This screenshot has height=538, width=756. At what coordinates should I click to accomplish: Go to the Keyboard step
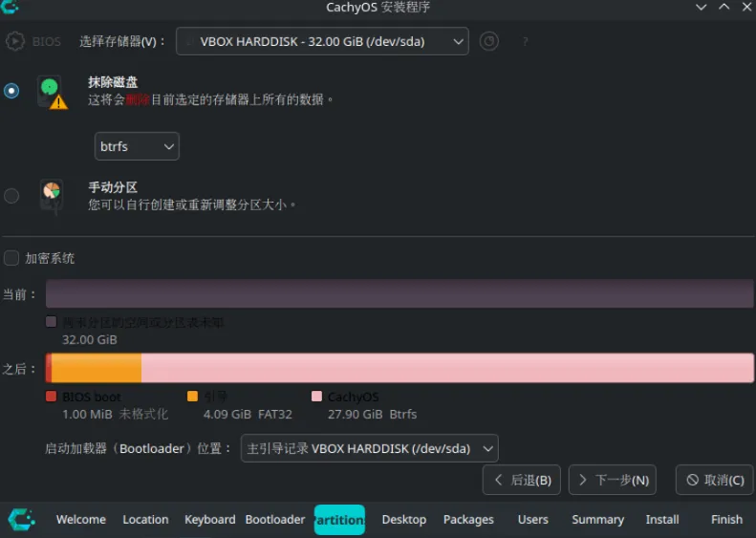click(x=209, y=520)
